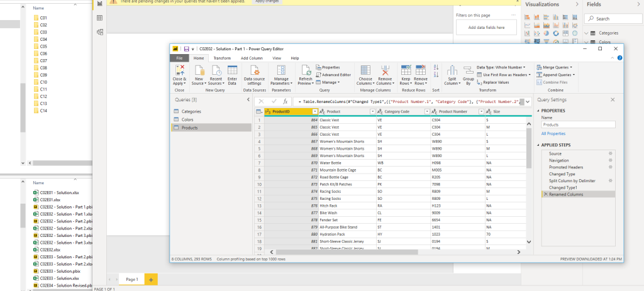The height and width of the screenshot is (291, 644).
Task: Open gear settings for Source step
Action: point(609,153)
